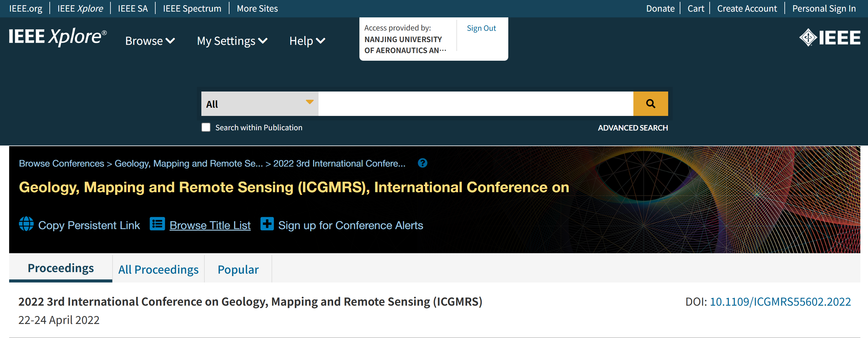Open the IEEE Spectrum link
Image resolution: width=868 pixels, height=338 pixels.
point(192,9)
